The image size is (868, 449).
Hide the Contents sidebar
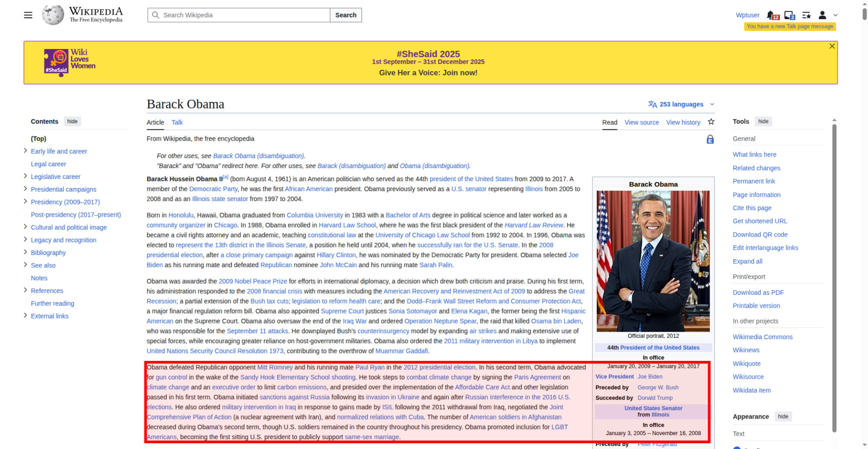pyautogui.click(x=72, y=122)
